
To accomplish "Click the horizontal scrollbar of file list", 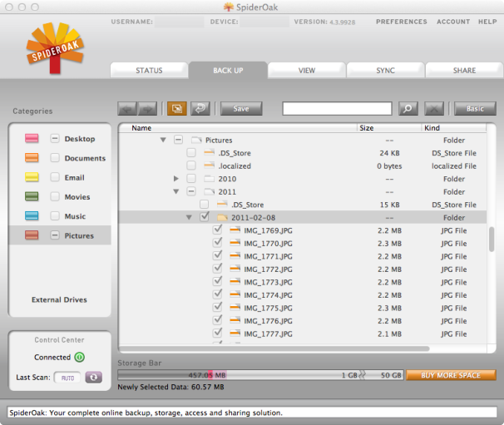I will point(274,348).
